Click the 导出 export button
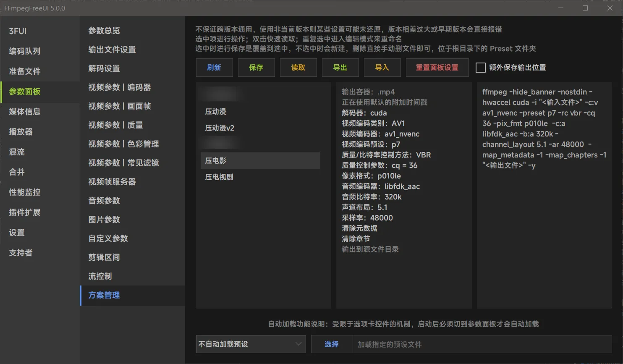This screenshot has height=364, width=623. click(340, 68)
